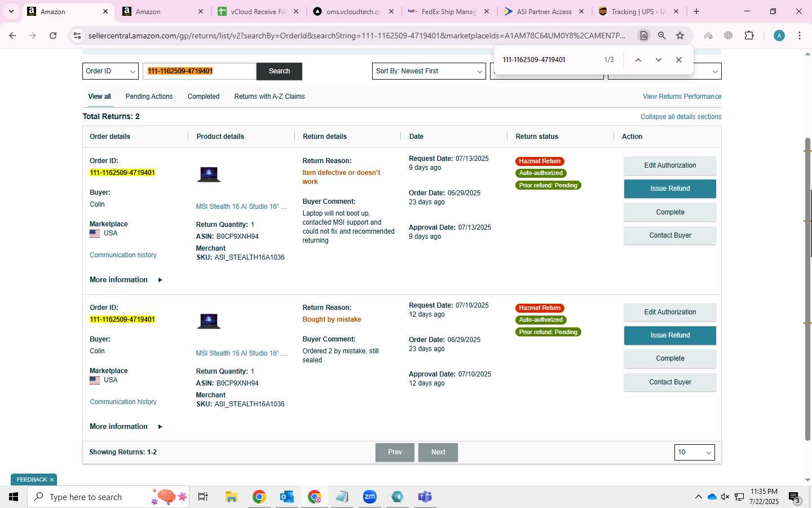This screenshot has width=812, height=508.
Task: Click the page vertical scrollbar
Action: pyautogui.click(x=807, y=289)
